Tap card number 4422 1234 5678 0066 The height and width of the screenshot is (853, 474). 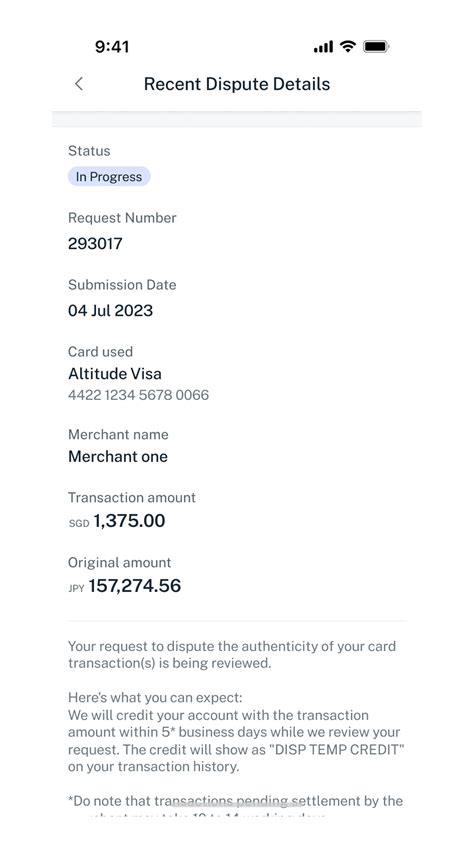coord(138,395)
